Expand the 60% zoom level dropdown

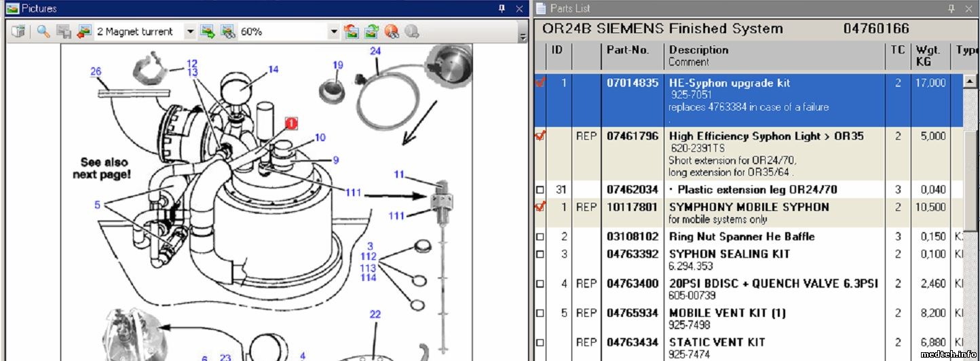tap(333, 32)
